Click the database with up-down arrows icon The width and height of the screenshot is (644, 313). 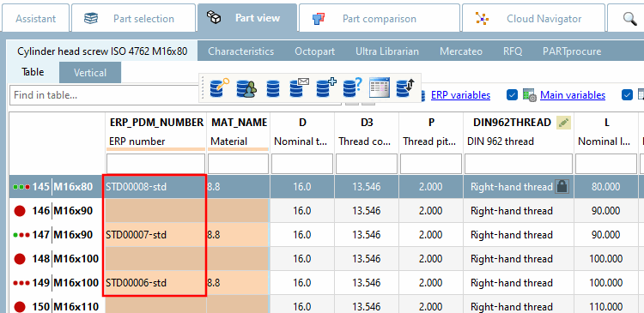click(x=405, y=88)
